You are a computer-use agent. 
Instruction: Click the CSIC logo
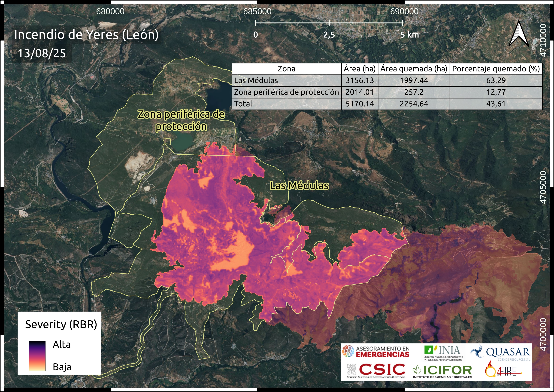point(376,371)
